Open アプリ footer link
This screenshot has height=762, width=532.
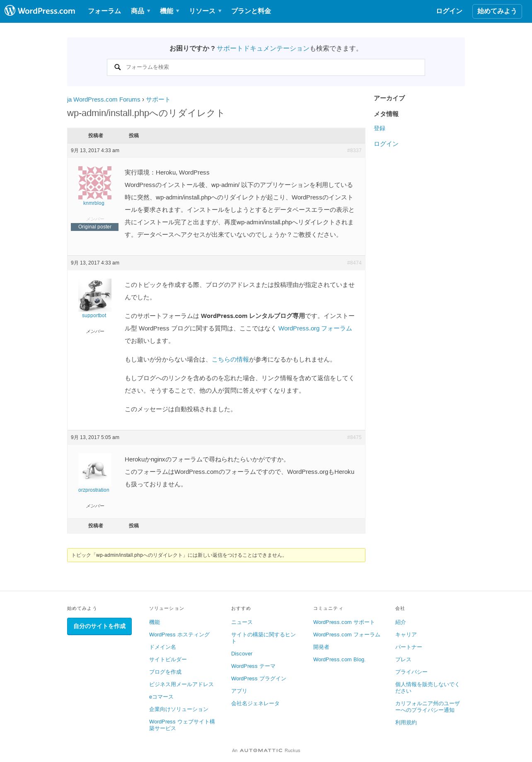pos(239,691)
